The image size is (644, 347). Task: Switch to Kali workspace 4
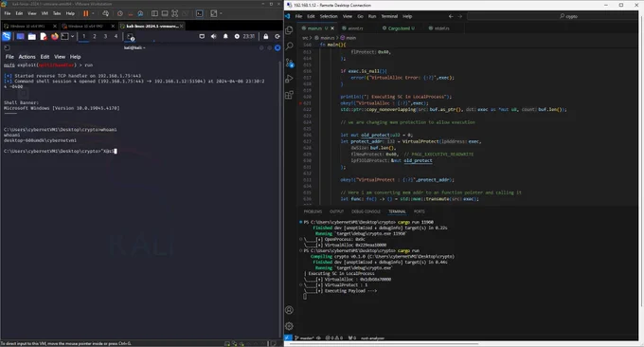[116, 36]
